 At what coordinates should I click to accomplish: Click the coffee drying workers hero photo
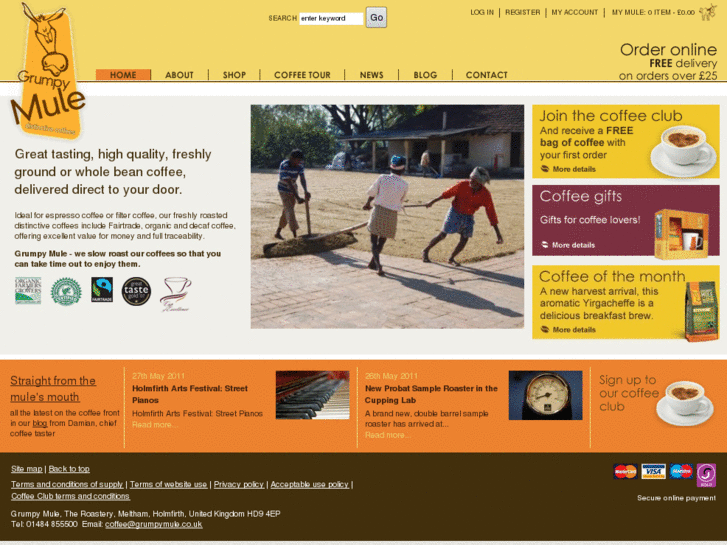point(387,217)
